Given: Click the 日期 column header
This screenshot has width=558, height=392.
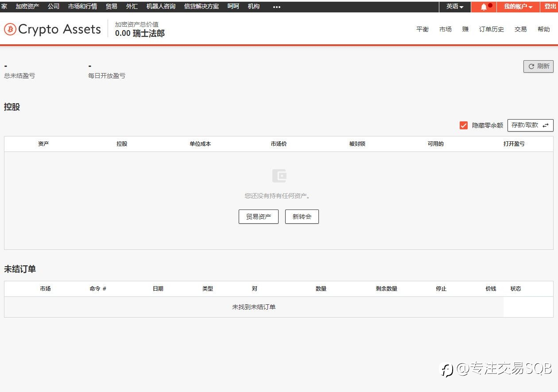Looking at the screenshot, I should coord(158,289).
